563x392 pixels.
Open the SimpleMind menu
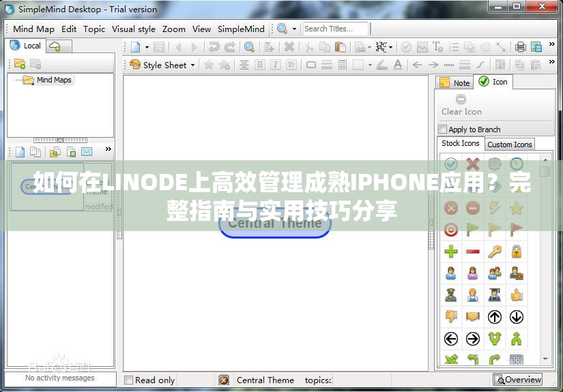point(241,29)
